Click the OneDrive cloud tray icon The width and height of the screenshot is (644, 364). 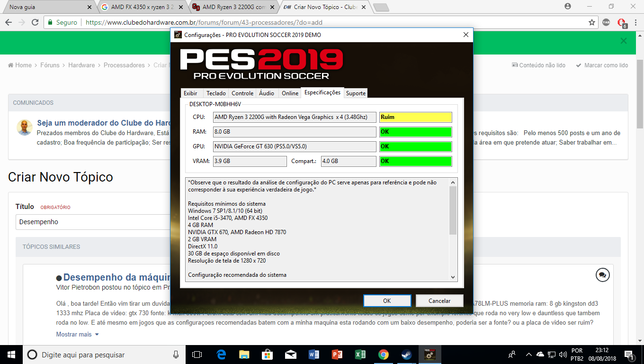541,355
